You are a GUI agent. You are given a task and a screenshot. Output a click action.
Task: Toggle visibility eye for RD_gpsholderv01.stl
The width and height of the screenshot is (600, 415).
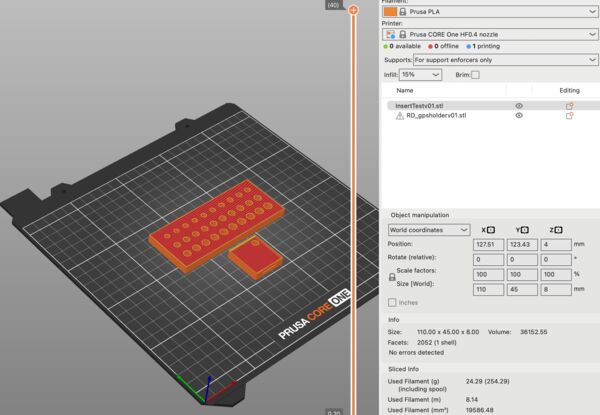click(519, 116)
